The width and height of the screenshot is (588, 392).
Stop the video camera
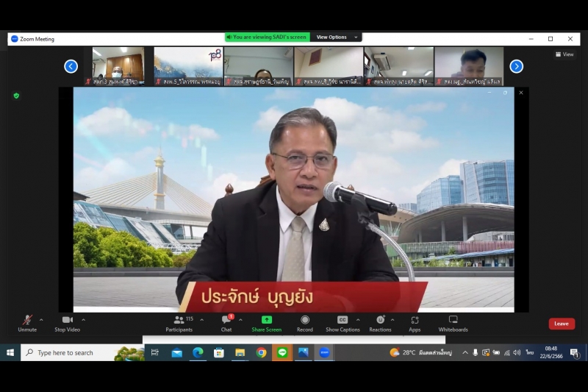67,323
